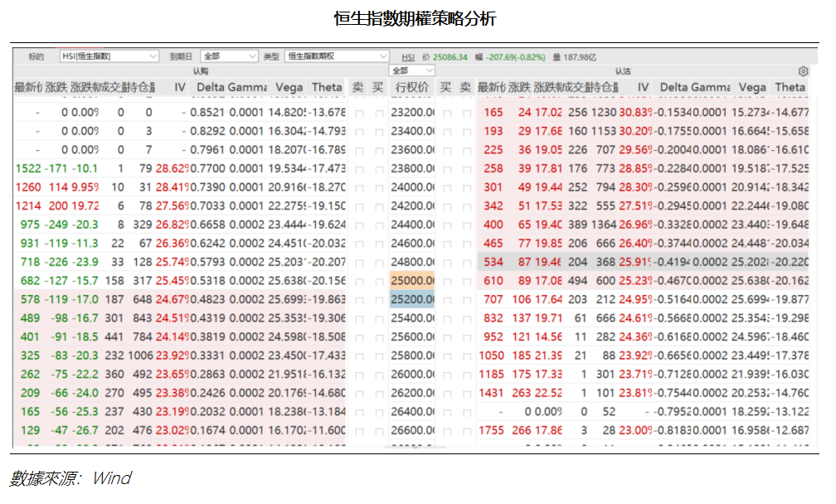Sort by put-side Vega column header

[x=752, y=87]
